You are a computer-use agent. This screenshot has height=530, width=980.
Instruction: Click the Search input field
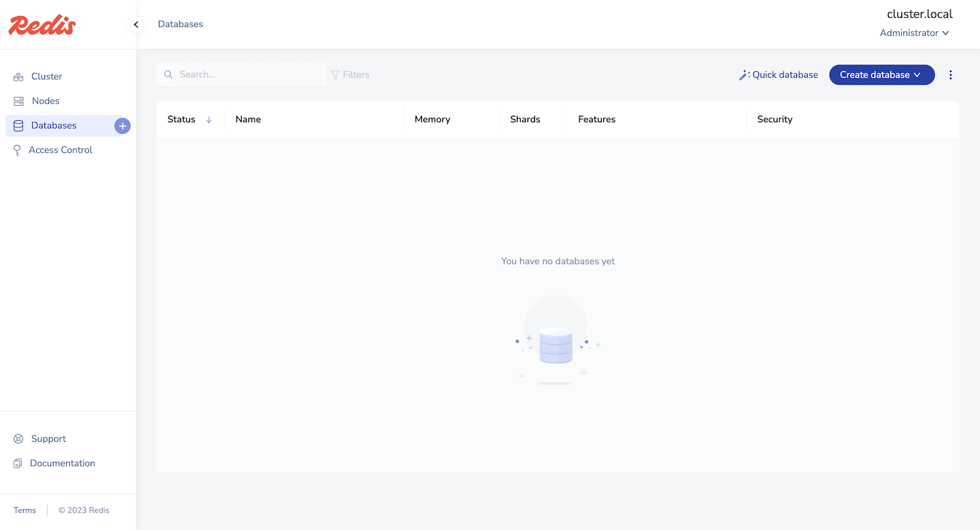click(248, 75)
